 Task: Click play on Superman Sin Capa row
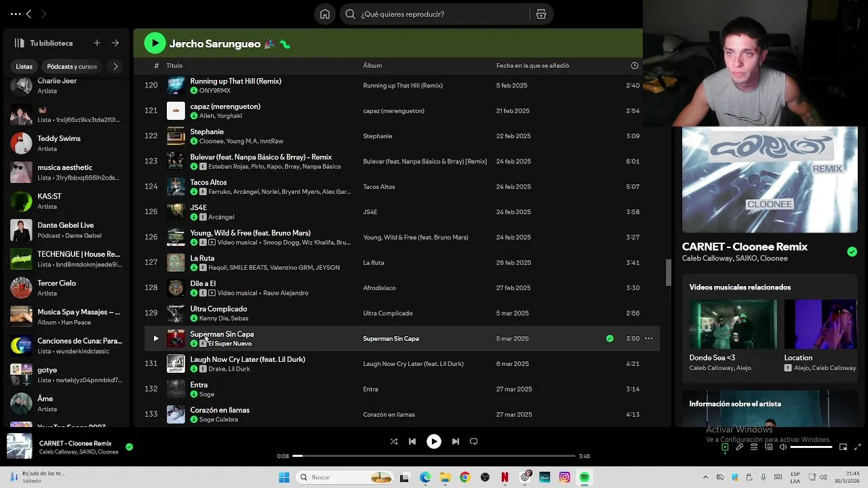155,338
